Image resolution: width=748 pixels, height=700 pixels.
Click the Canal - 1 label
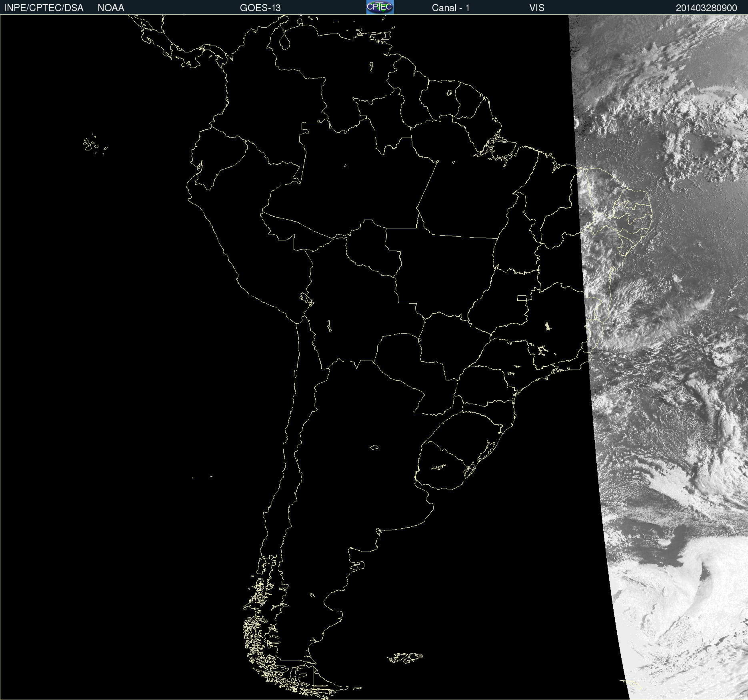[450, 8]
